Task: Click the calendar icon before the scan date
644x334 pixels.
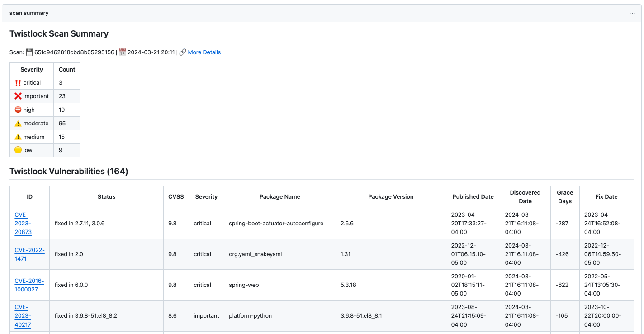Action: [x=122, y=52]
